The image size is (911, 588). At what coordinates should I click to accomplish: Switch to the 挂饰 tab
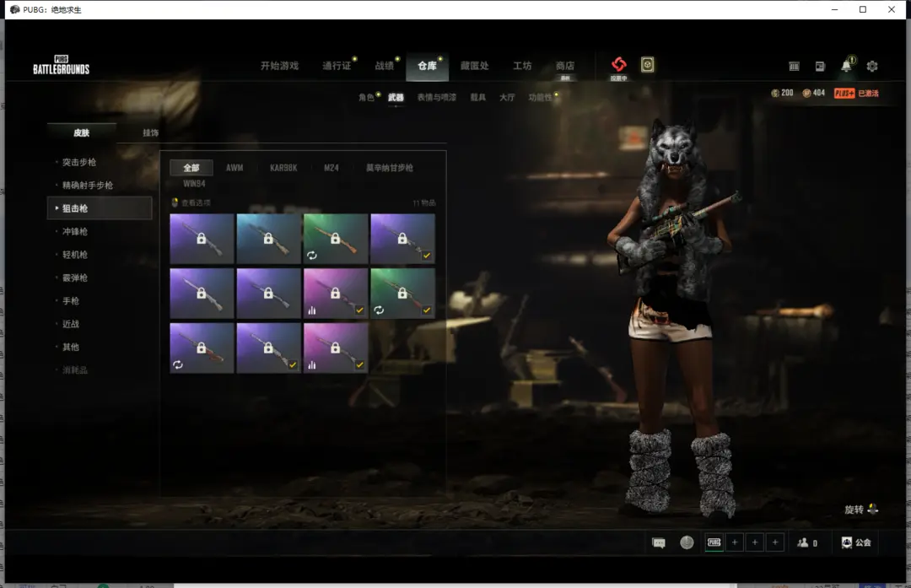click(150, 132)
